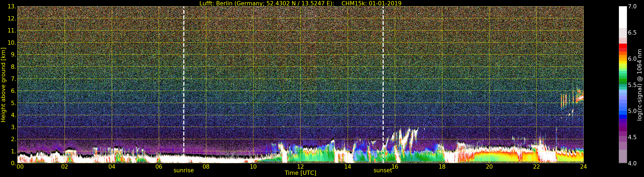Click the dark blue band of the colorbar
The image size is (644, 177).
coord(623,117)
